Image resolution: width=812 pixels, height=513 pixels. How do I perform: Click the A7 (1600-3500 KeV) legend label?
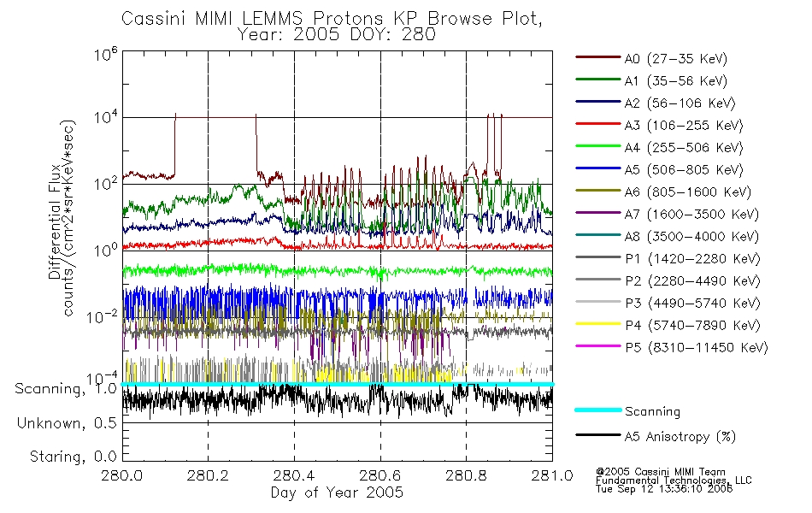(691, 215)
